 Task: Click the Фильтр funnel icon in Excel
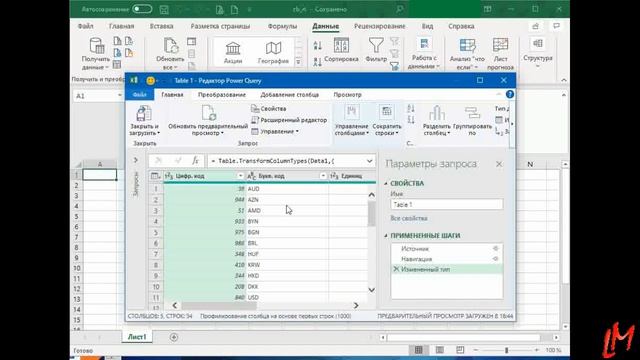(x=376, y=45)
